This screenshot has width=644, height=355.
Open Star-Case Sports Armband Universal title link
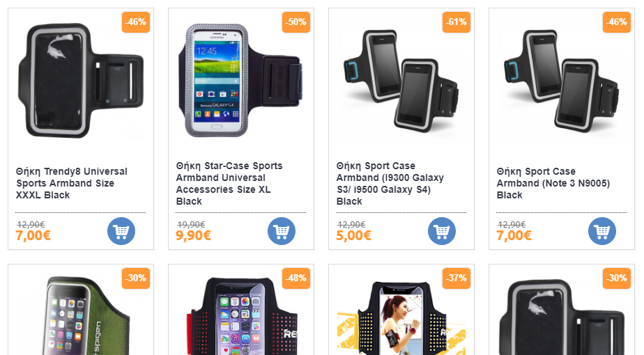229,184
